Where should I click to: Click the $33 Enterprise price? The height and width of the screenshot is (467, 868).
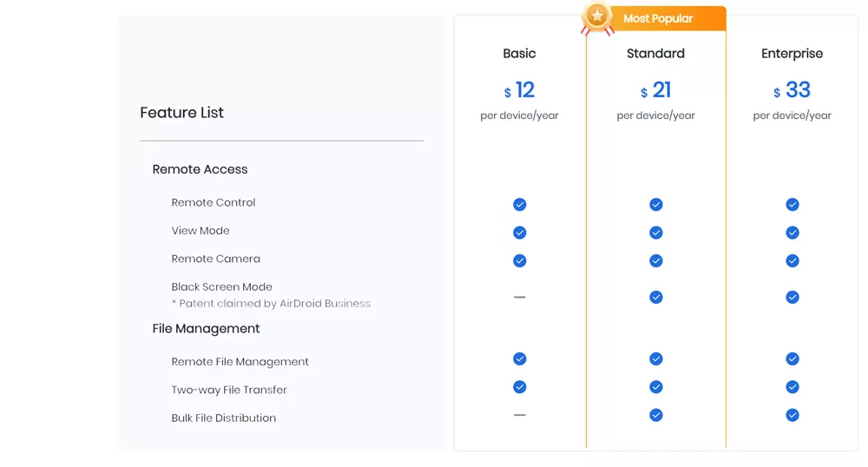coord(792,90)
